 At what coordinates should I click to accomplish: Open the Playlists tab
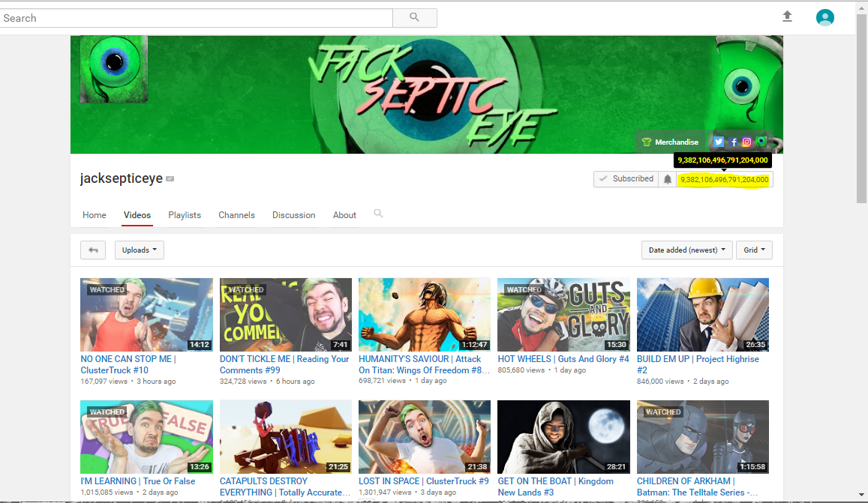coord(185,215)
